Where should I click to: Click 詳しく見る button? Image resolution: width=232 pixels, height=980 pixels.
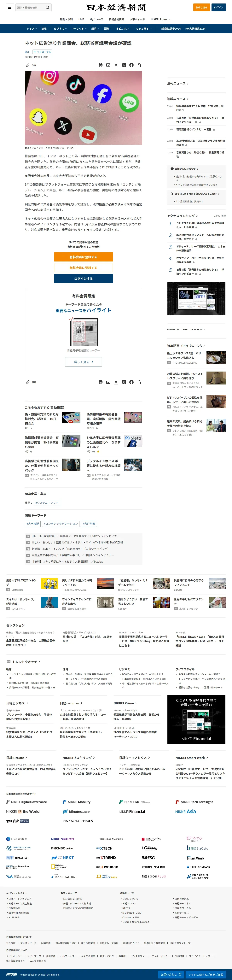83,362
